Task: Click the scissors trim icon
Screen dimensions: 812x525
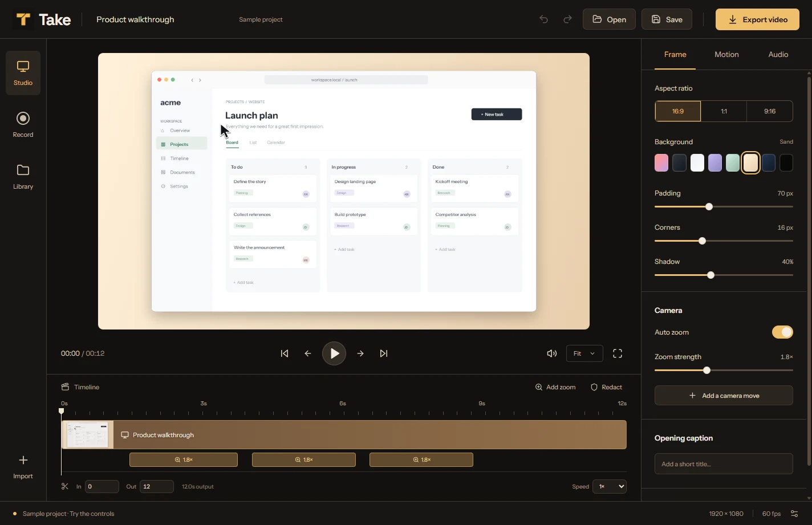Action: pyautogui.click(x=65, y=486)
